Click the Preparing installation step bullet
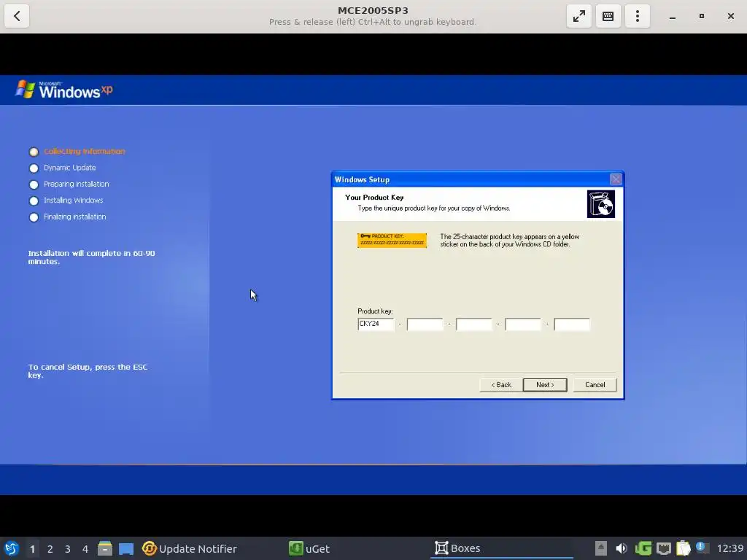 pos(34,184)
